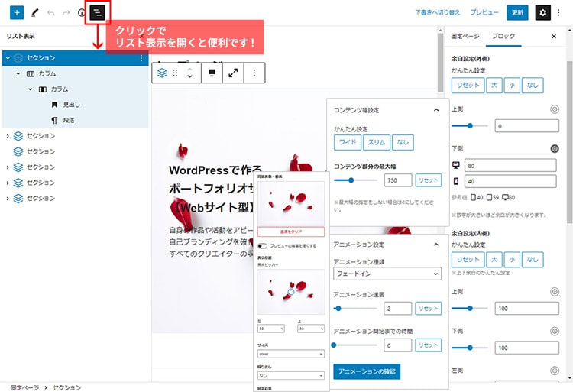Open block toolbar more options

pos(254,73)
